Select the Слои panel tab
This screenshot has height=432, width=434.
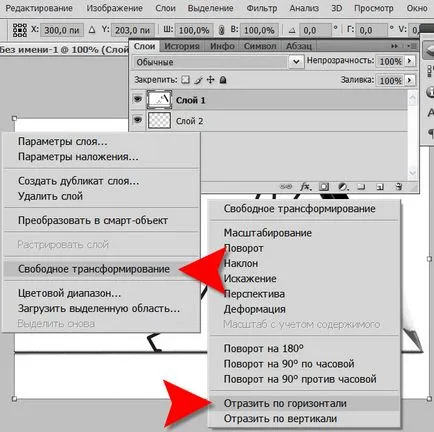144,46
